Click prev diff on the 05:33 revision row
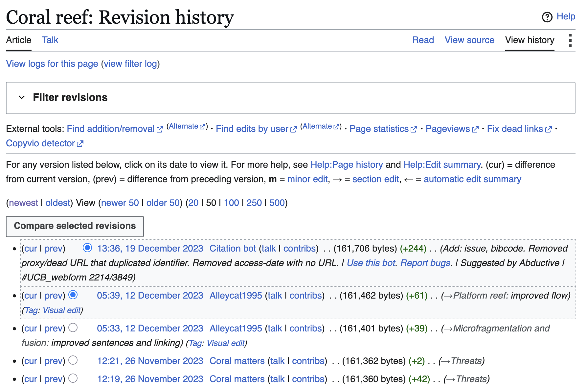588x388 pixels. pyautogui.click(x=54, y=328)
